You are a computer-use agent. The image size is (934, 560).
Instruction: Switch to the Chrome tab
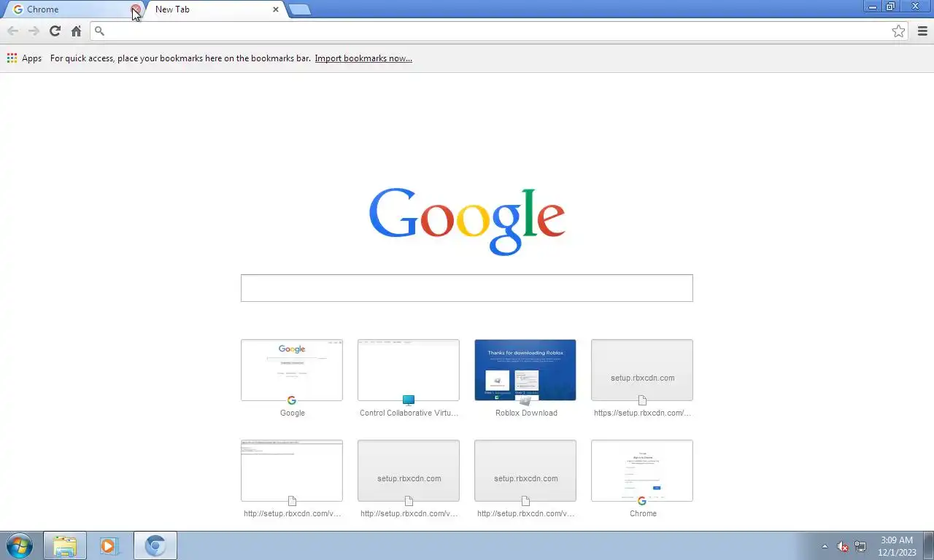click(x=72, y=9)
